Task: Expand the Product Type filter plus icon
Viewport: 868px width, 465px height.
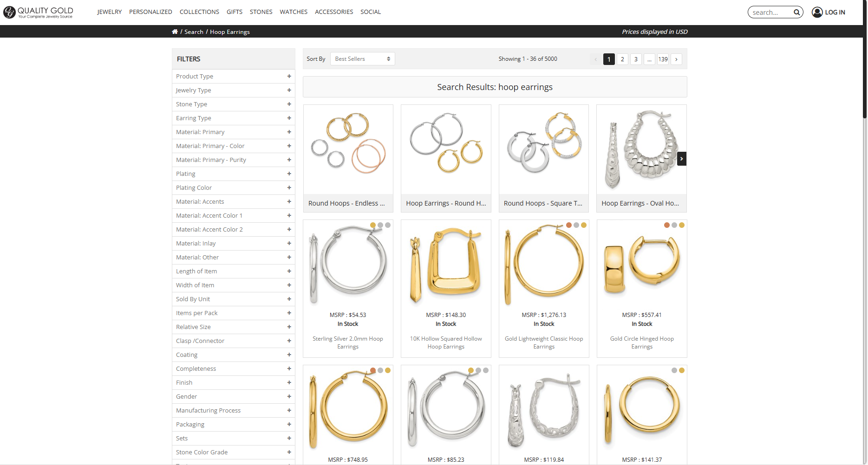Action: click(x=289, y=77)
